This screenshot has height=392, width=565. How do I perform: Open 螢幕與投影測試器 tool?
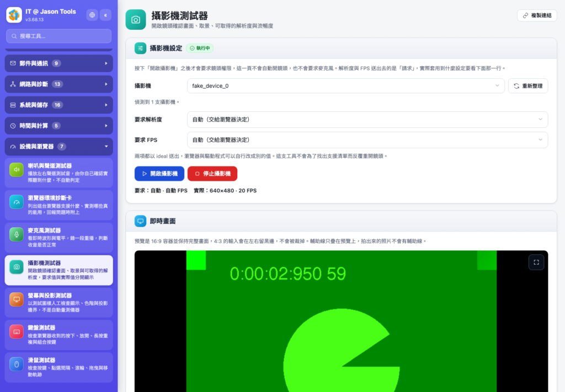tap(58, 302)
